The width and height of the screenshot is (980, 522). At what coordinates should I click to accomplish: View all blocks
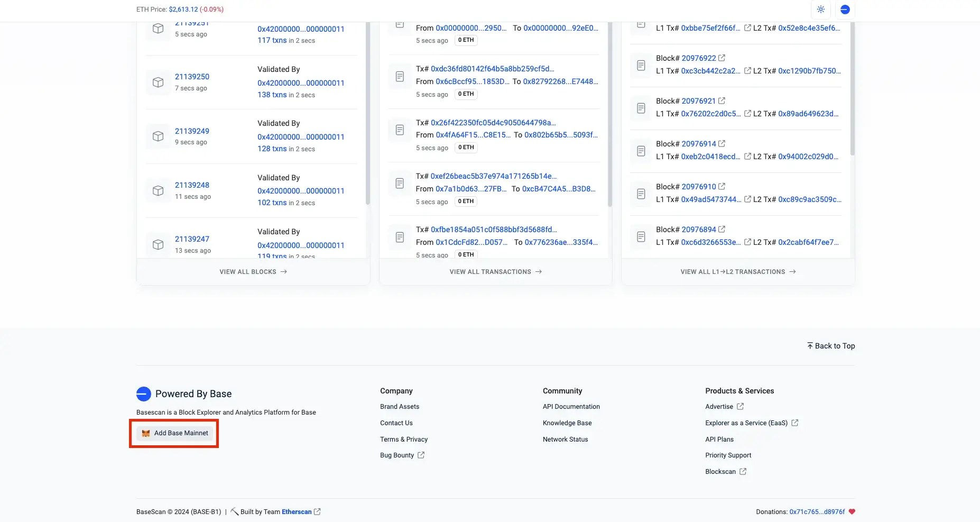(x=253, y=272)
